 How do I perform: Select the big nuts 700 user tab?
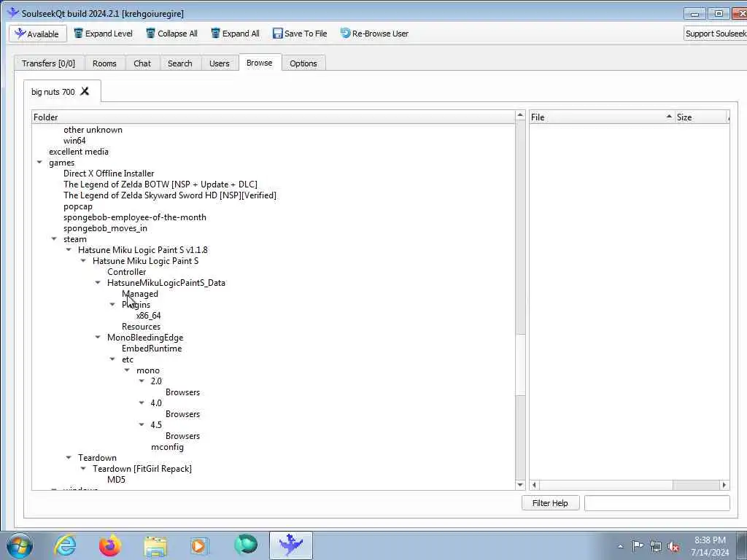click(x=53, y=91)
